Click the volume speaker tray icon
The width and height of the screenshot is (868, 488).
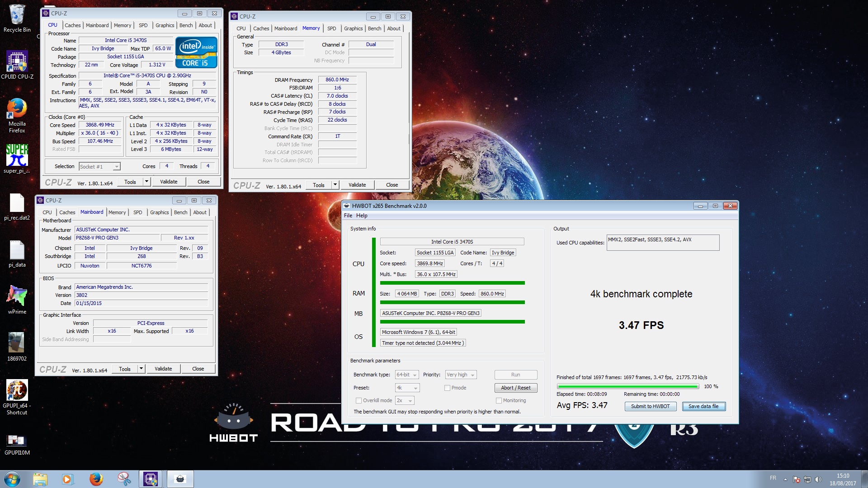point(818,479)
